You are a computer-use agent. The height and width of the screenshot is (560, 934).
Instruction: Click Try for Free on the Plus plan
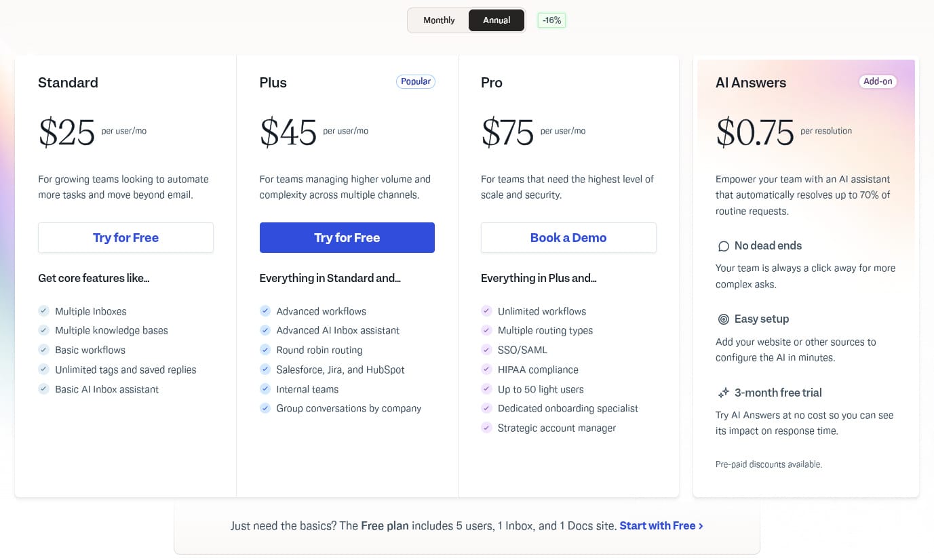click(x=347, y=237)
